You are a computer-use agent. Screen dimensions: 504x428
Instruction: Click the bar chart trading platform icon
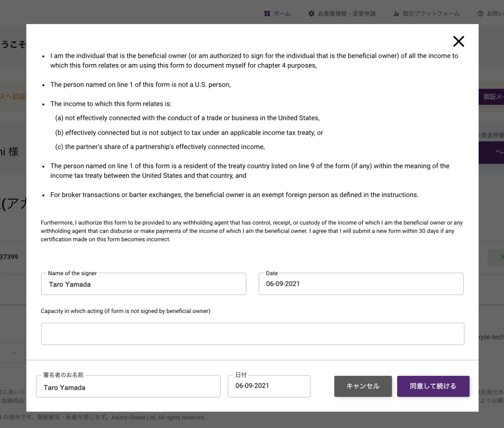point(396,13)
